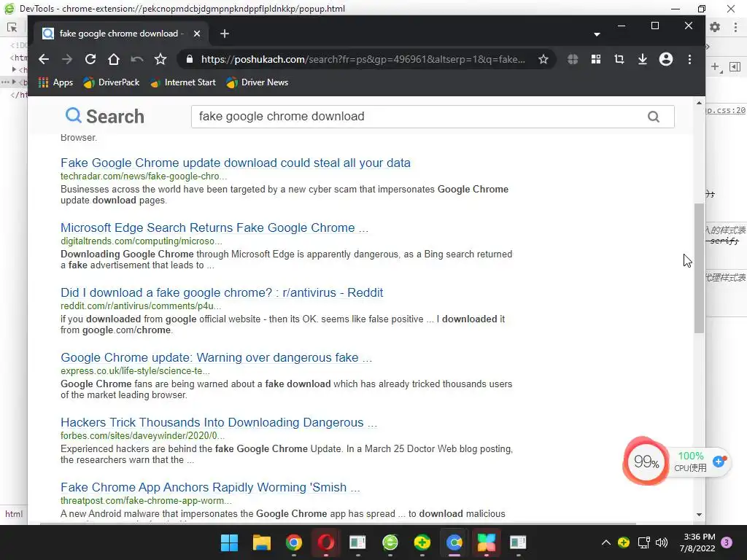Click the network tray icon

coord(643,542)
